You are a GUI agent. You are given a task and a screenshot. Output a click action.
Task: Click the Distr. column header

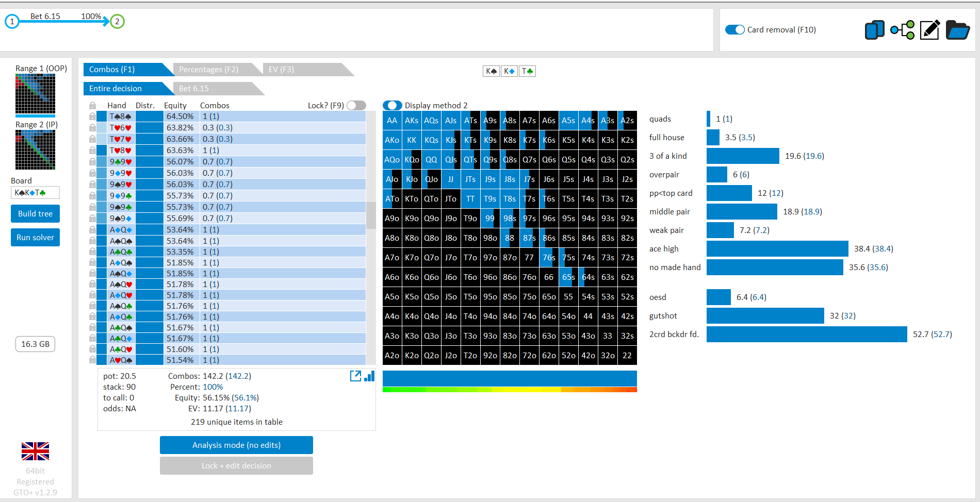point(145,105)
